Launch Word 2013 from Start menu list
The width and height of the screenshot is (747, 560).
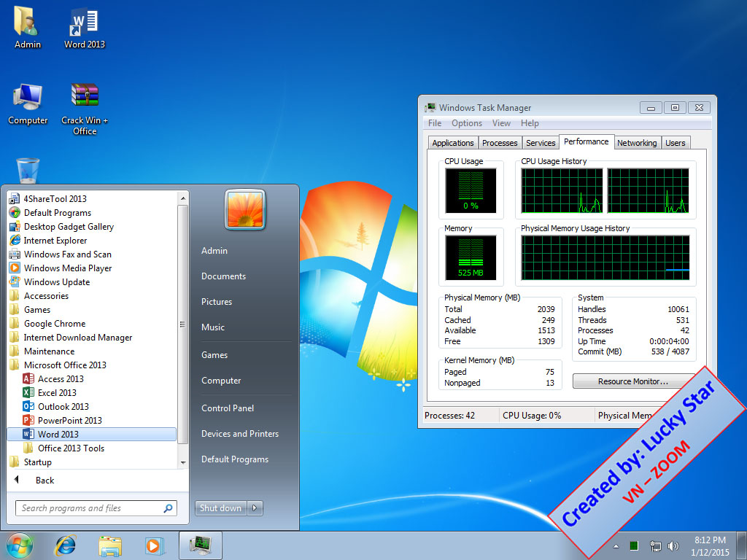click(91, 434)
